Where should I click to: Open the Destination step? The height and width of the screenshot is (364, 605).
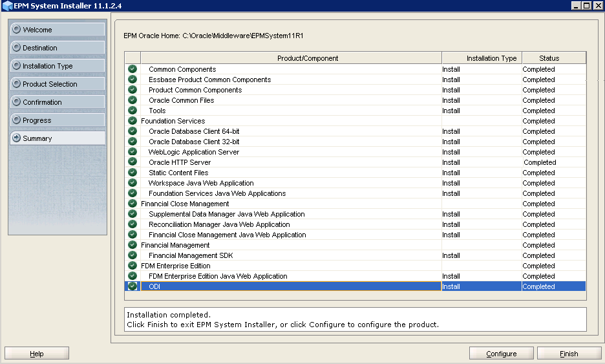coord(58,48)
